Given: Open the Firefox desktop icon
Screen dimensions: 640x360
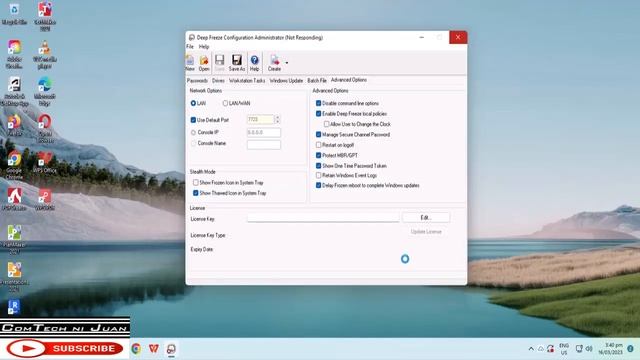Looking at the screenshot, I should (x=14, y=125).
